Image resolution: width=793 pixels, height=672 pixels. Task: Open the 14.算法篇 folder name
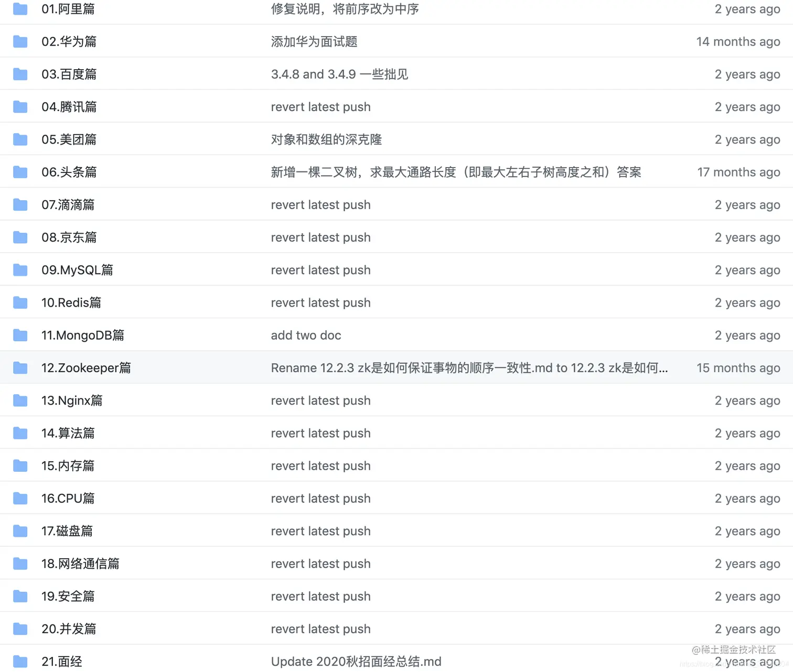[x=68, y=433]
